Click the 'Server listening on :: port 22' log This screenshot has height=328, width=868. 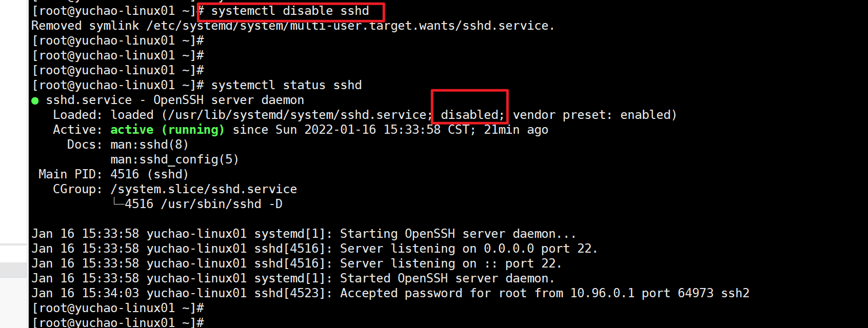(450, 263)
